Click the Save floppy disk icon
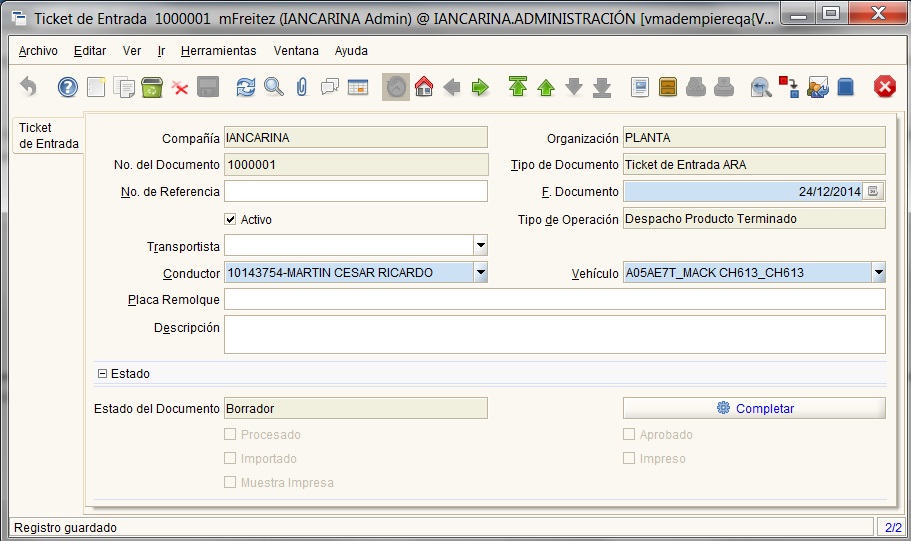The height and width of the screenshot is (541, 911). pos(208,87)
